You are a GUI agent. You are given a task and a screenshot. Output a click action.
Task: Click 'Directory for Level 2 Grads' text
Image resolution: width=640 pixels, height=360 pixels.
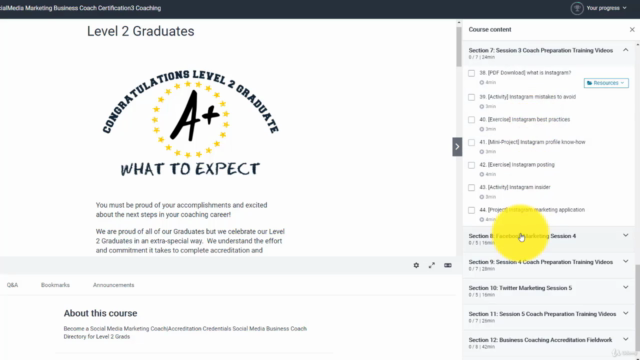tap(97, 337)
